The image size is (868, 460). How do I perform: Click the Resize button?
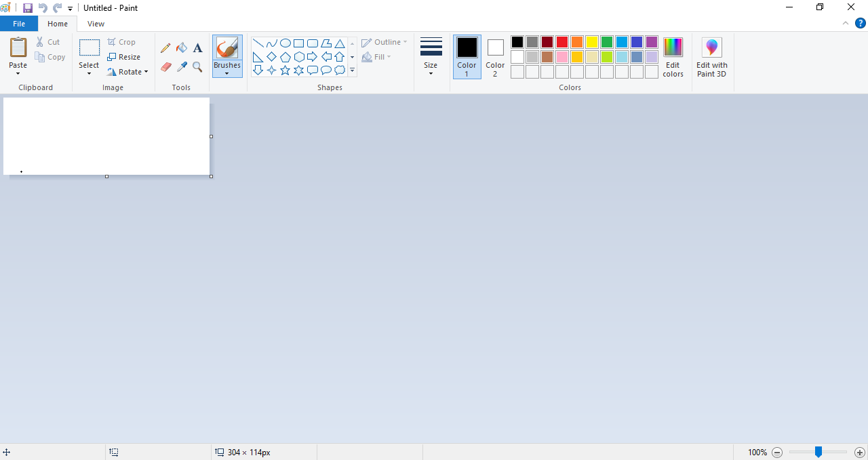[x=124, y=57]
